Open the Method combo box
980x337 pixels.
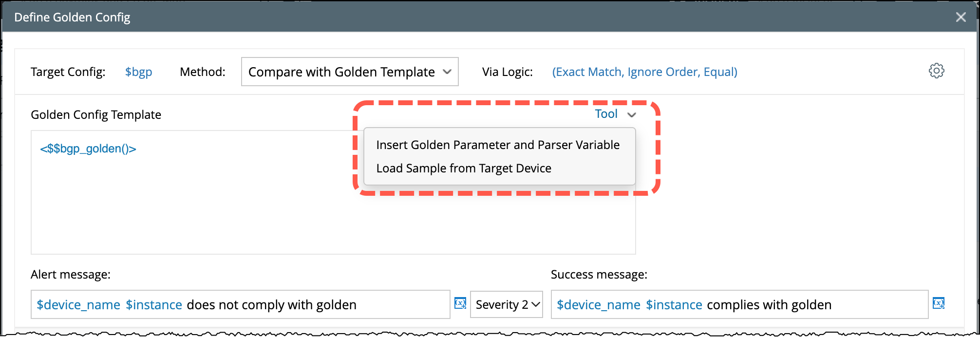[349, 72]
